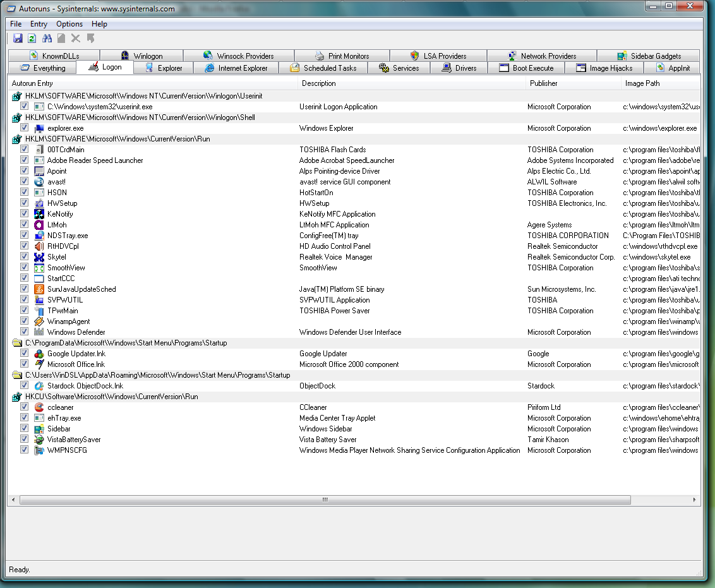Click the WinampAgent entry icon
Image resolution: width=715 pixels, height=588 pixels.
point(39,321)
